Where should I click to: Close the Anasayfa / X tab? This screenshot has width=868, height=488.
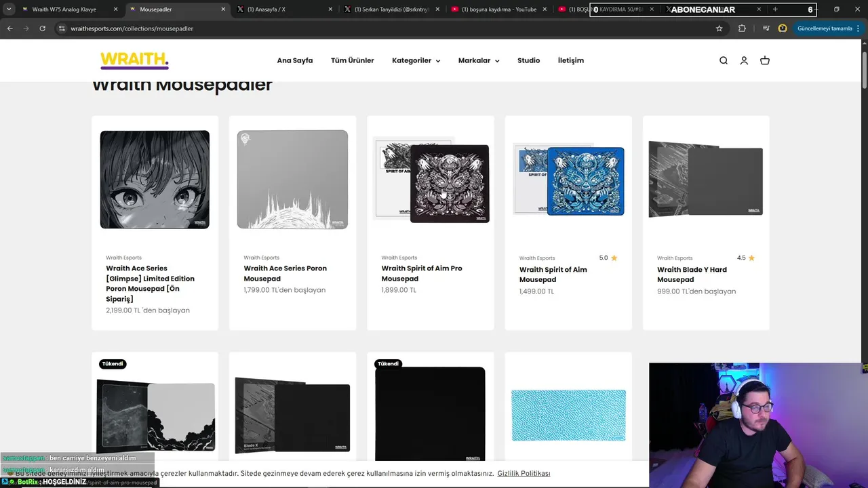[330, 9]
